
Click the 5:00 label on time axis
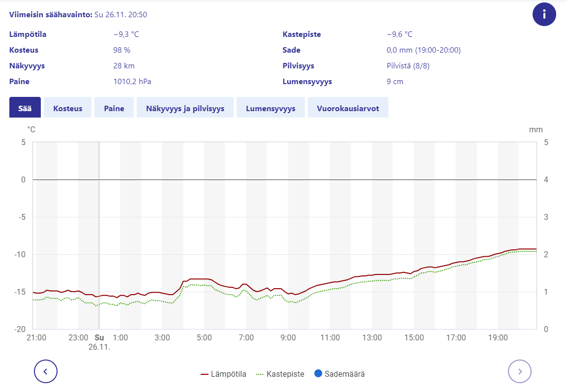(x=204, y=338)
